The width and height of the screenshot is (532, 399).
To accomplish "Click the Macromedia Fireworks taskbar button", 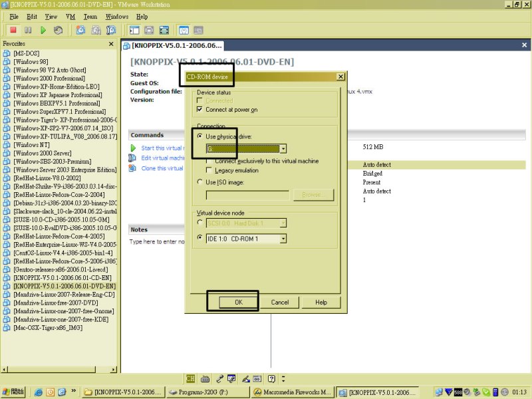I will tap(292, 392).
